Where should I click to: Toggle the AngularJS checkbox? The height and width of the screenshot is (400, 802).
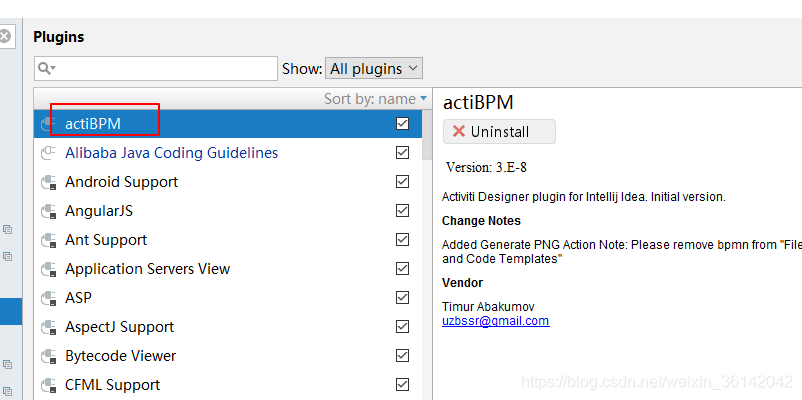point(403,211)
